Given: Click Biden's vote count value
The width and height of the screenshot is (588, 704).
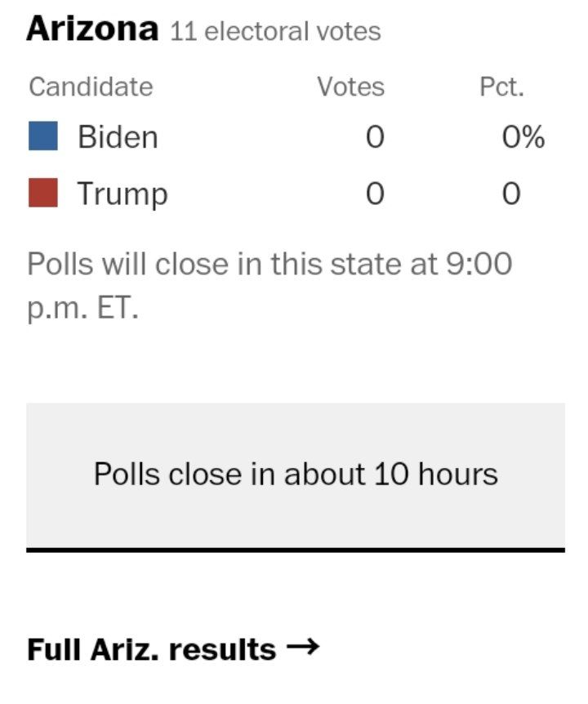Looking at the screenshot, I should pyautogui.click(x=375, y=136).
